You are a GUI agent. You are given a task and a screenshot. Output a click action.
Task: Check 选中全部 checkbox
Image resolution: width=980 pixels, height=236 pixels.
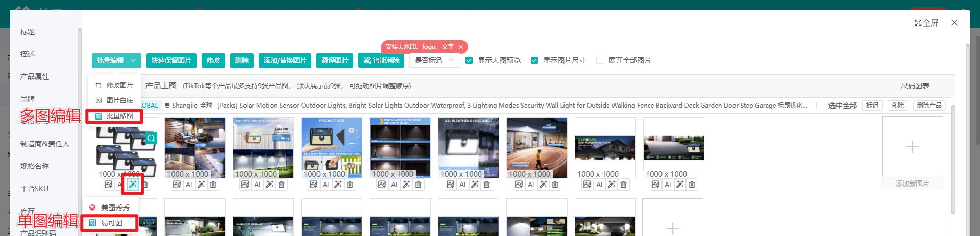(x=820, y=106)
